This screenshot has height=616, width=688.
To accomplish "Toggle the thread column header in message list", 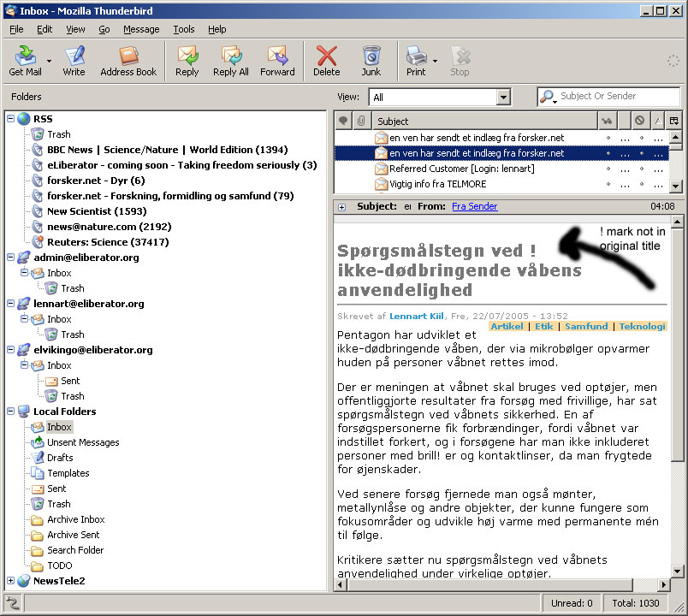I will (343, 121).
